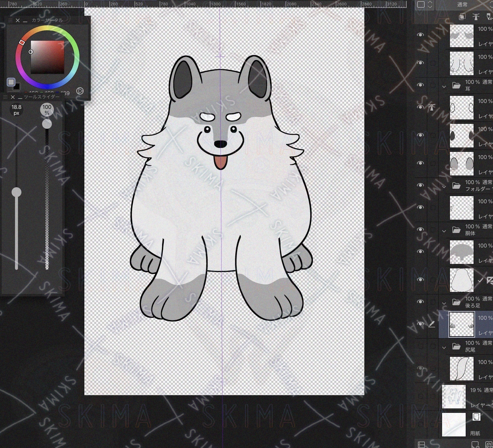Screen dimensions: 493x448
Task: Open the Color Circle panel menu icon
Action: [10, 20]
